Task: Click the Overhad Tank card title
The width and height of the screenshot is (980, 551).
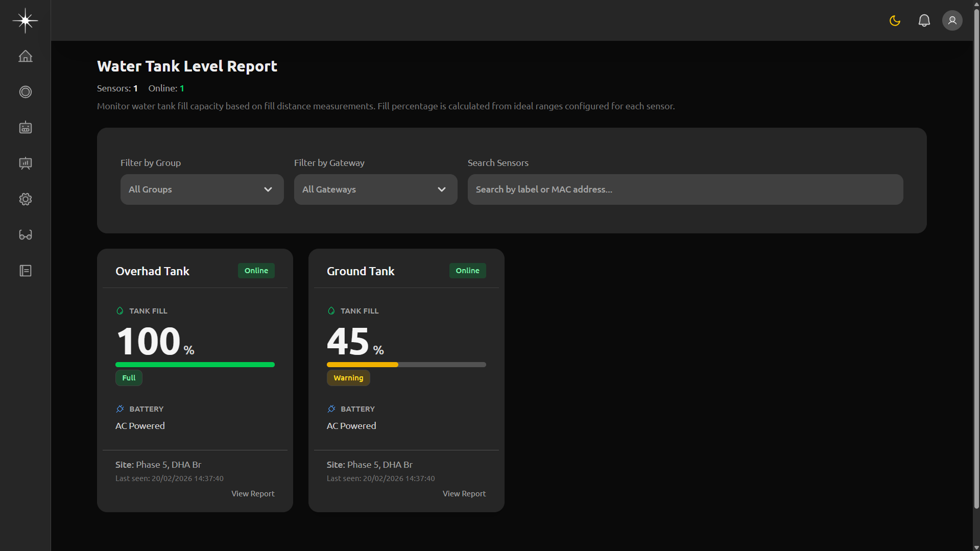Action: coord(152,271)
